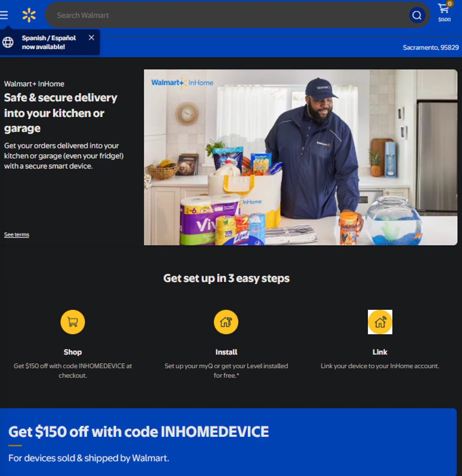Image resolution: width=462 pixels, height=476 pixels.
Task: Click 'Set up your myQ' install description
Action: [x=226, y=371]
